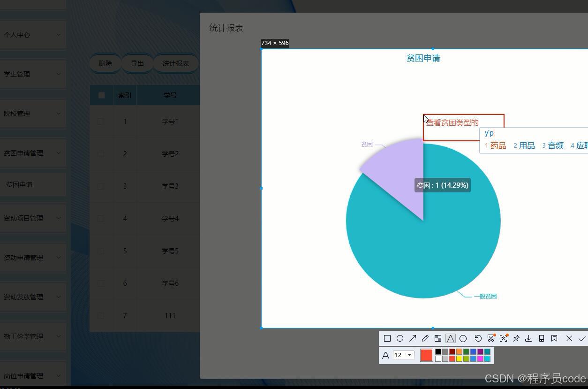The image size is (588, 389).
Task: Select the rectangle drawing tool
Action: 387,338
